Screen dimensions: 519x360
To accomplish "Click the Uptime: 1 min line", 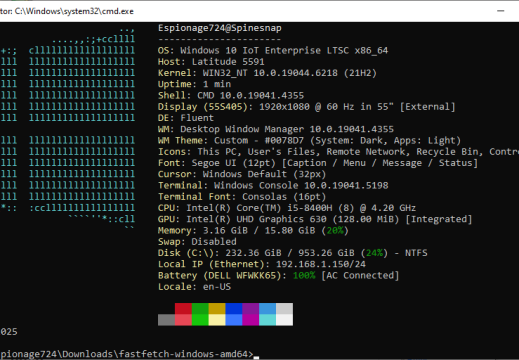I will coord(194,84).
